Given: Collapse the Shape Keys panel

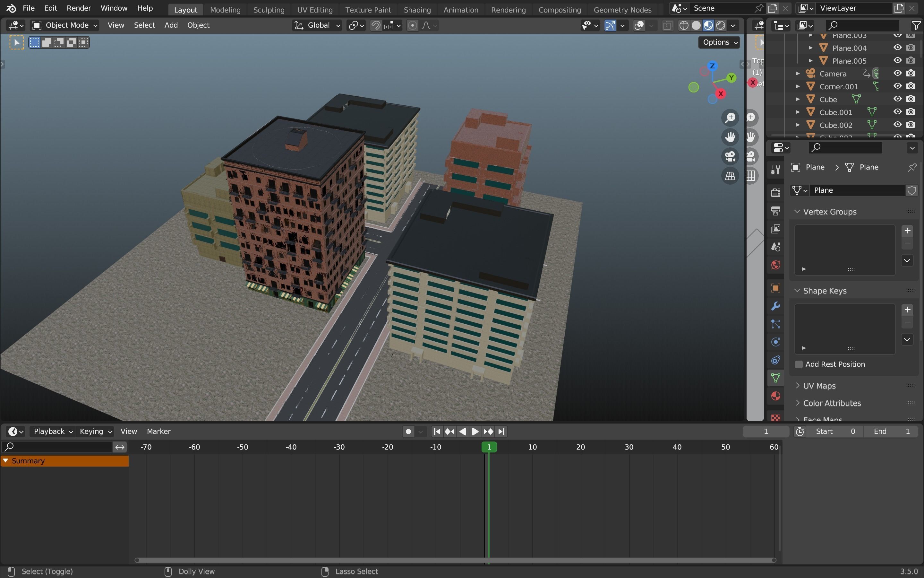Looking at the screenshot, I should click(x=797, y=291).
